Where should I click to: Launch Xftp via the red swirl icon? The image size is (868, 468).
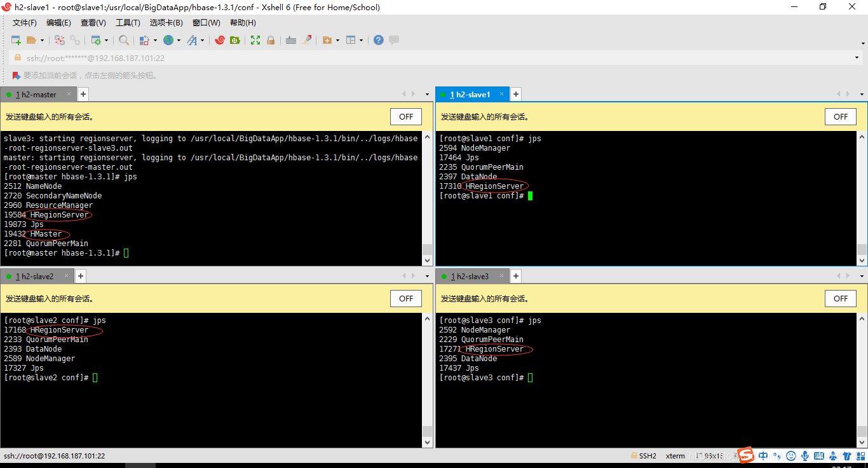pos(220,40)
